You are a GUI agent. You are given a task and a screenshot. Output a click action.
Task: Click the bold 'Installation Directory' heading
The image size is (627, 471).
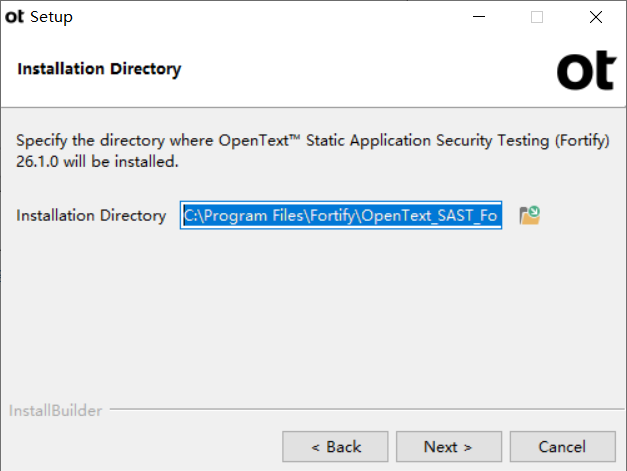click(99, 69)
